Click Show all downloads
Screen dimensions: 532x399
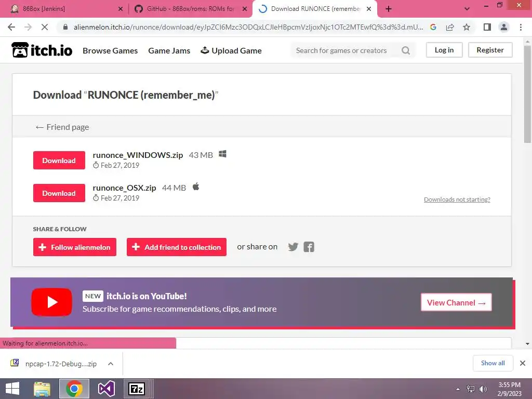pyautogui.click(x=493, y=363)
